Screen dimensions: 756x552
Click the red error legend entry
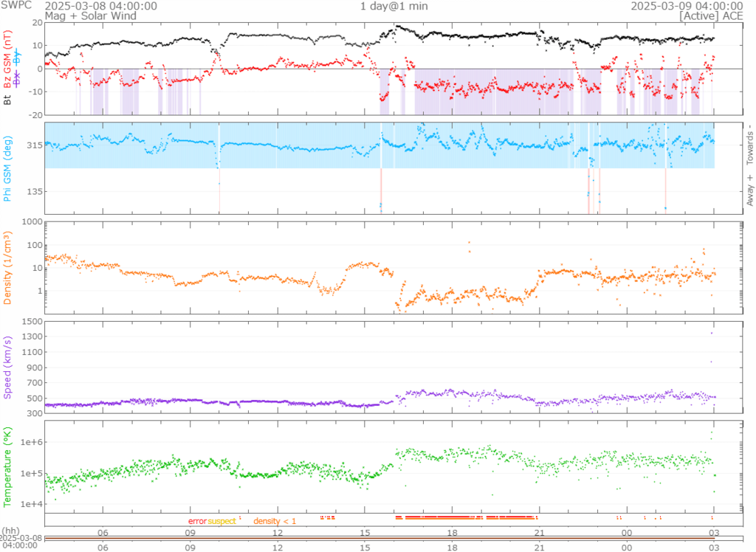click(197, 521)
